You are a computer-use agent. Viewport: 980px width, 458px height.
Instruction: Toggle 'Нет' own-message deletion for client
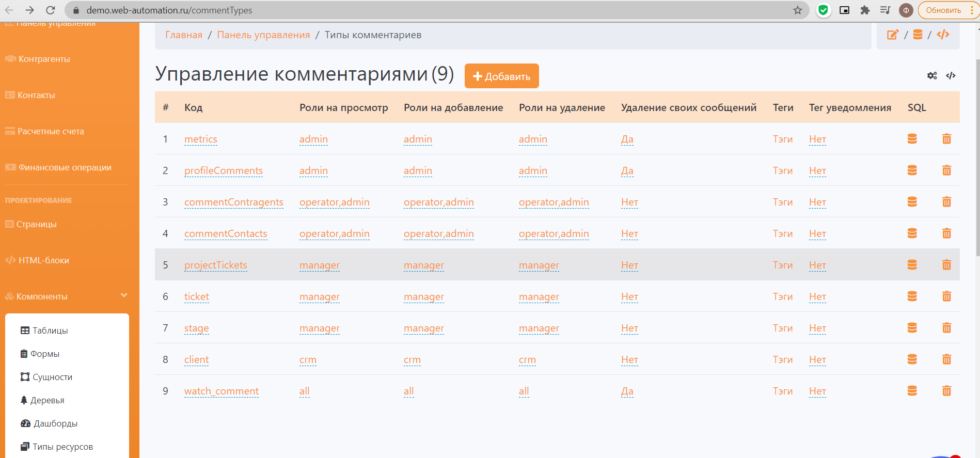click(629, 360)
